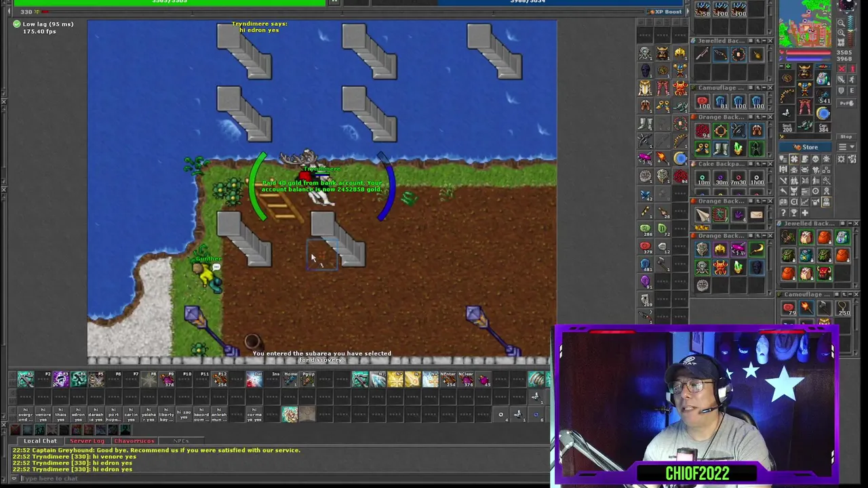Open the sidebar menu dropdown arrow

point(846,146)
